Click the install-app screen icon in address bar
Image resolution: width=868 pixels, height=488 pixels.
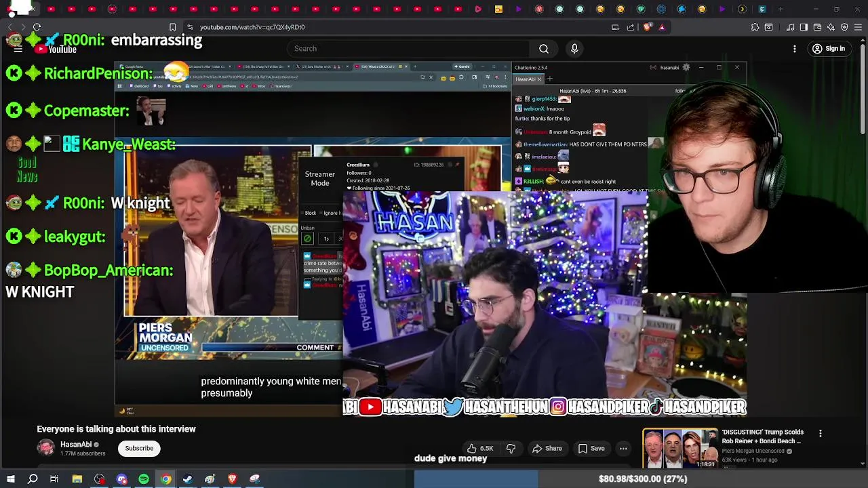(615, 27)
